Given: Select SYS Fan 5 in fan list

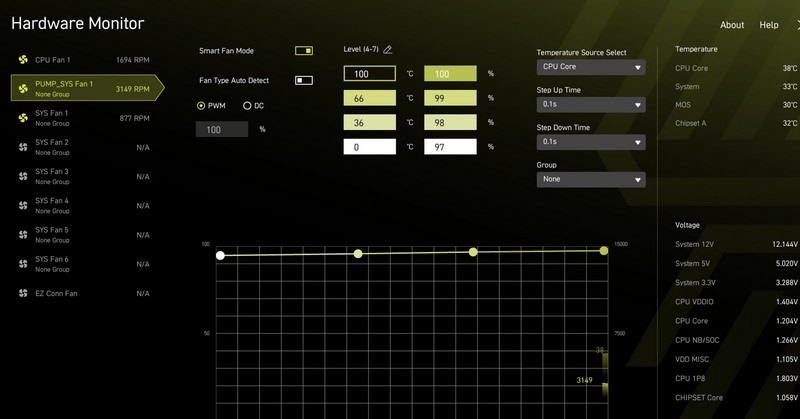Looking at the screenshot, I should click(x=84, y=235).
